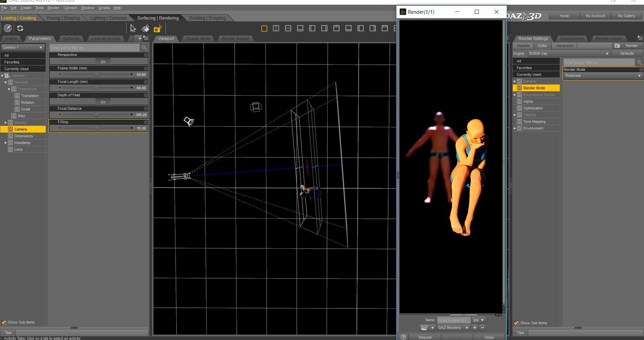Add render folder with plus icon

tap(475, 328)
